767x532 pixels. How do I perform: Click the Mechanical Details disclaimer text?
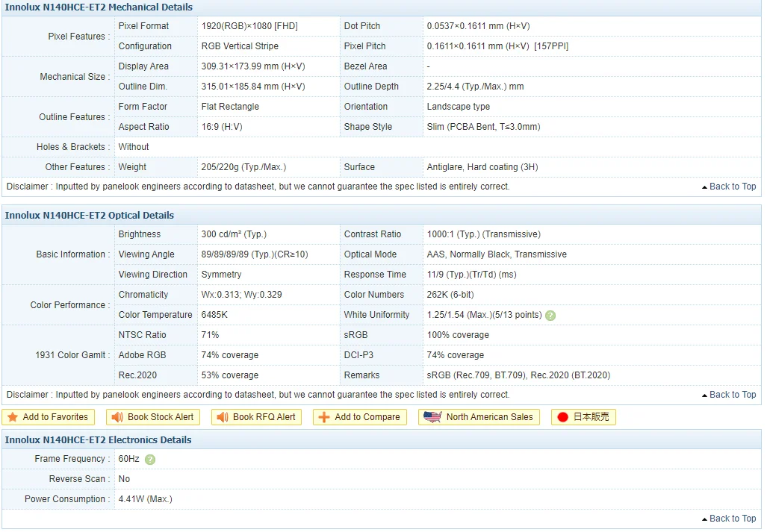258,187
